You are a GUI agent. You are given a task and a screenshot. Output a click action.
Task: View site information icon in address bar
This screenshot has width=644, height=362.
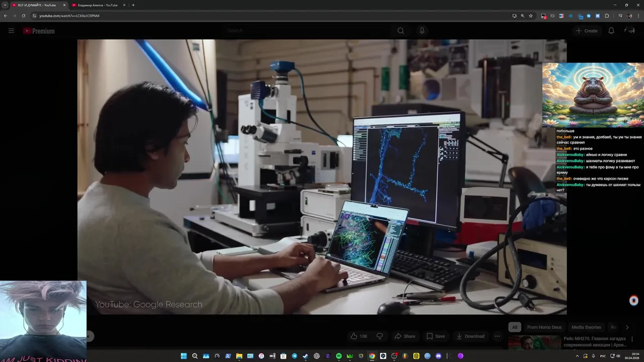click(x=34, y=16)
